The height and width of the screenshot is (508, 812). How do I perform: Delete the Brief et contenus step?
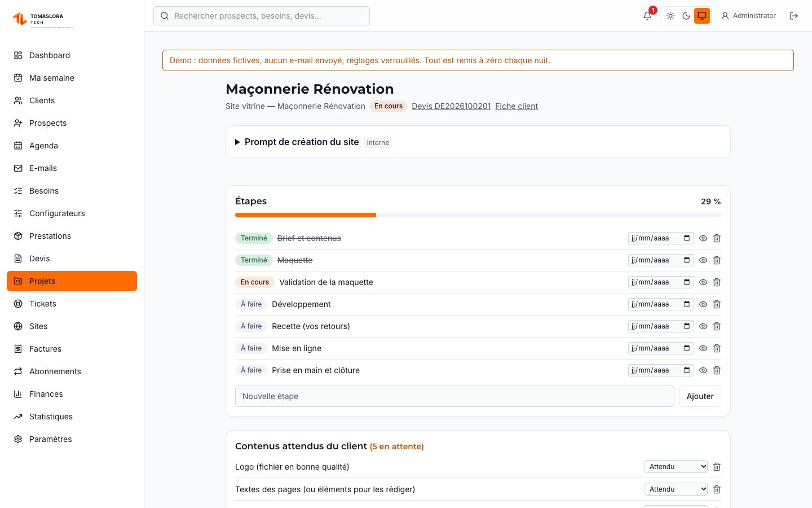pyautogui.click(x=717, y=238)
